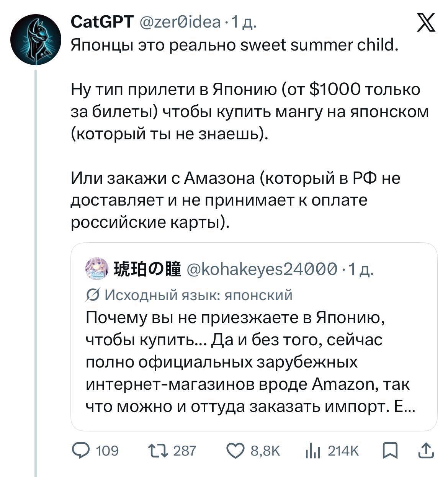Like the post with the heart icon
Image resolution: width=448 pixels, height=477 pixels.
coord(235,451)
